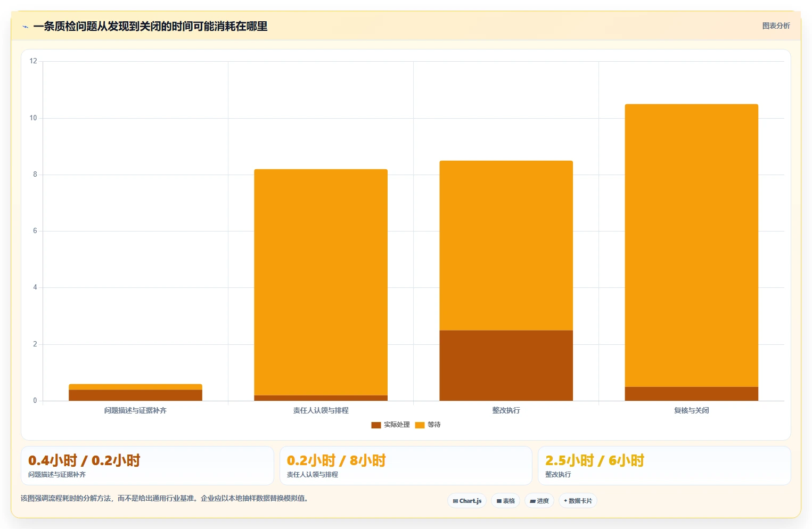Click the lightning icon beside the header title
The width and height of the screenshot is (812, 529).
[x=25, y=27]
